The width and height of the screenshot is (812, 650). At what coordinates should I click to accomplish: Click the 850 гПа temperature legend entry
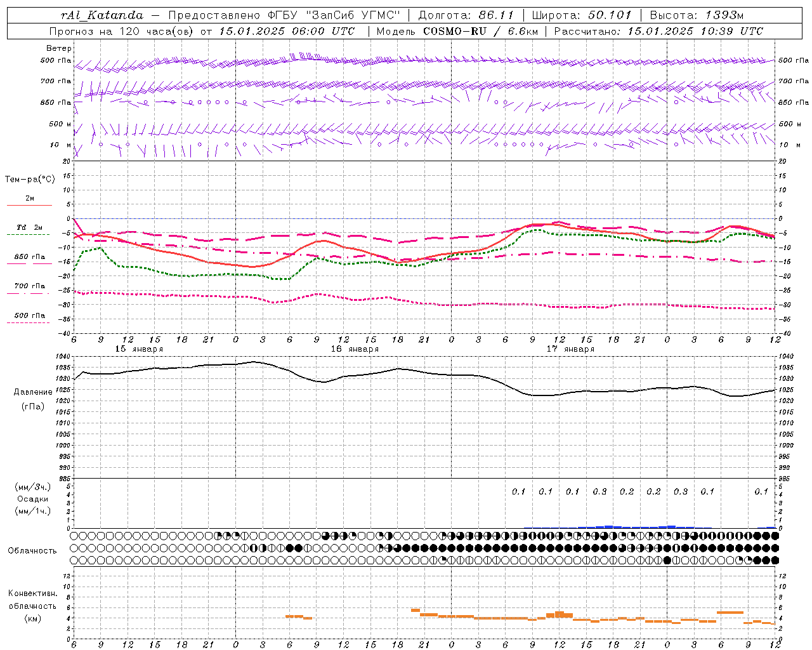tap(30, 256)
